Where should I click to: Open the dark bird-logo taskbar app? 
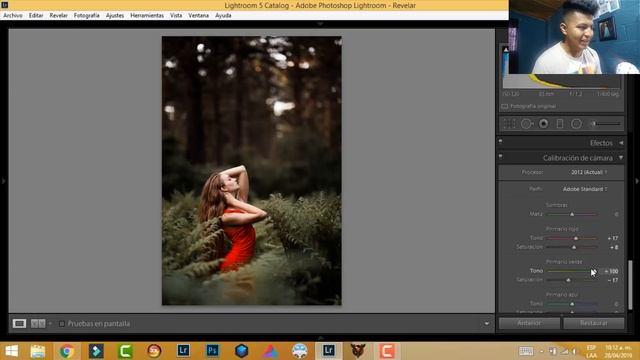358,351
